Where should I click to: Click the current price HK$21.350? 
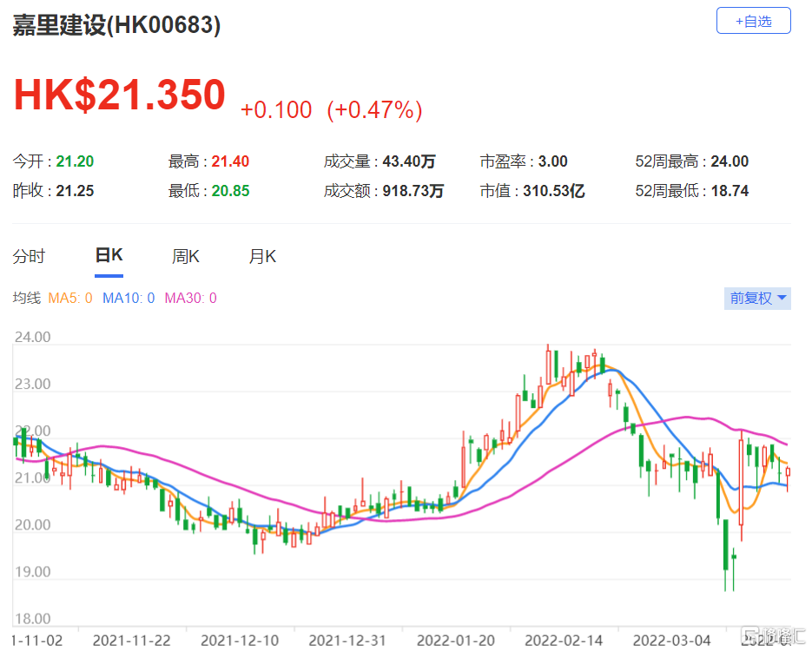120,95
